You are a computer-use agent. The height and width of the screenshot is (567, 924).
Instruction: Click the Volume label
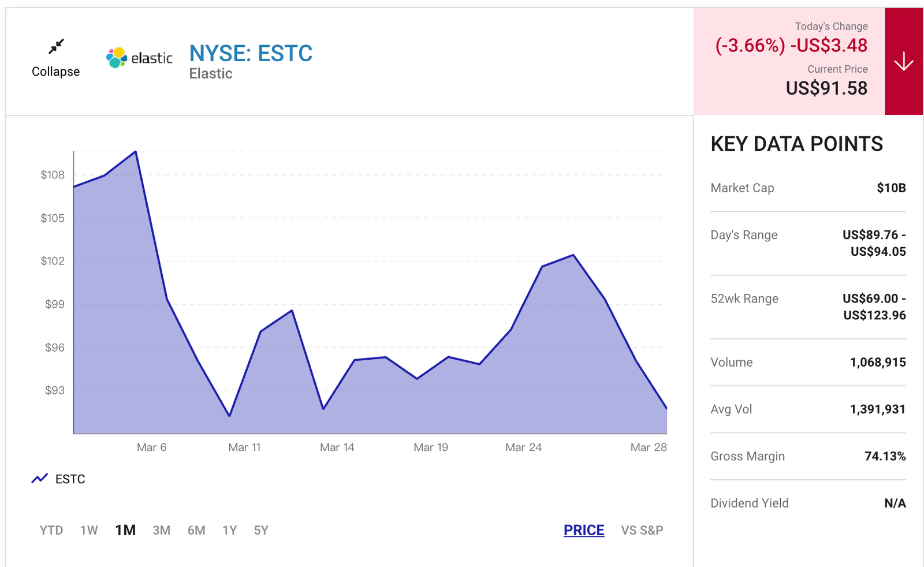pyautogui.click(x=732, y=362)
